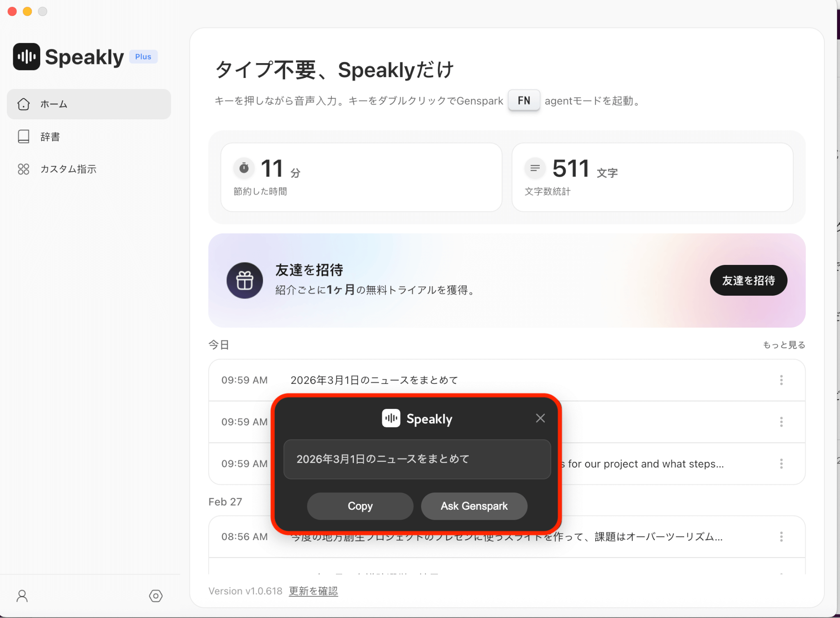Open more options for first 09:59 AM entry

(781, 380)
